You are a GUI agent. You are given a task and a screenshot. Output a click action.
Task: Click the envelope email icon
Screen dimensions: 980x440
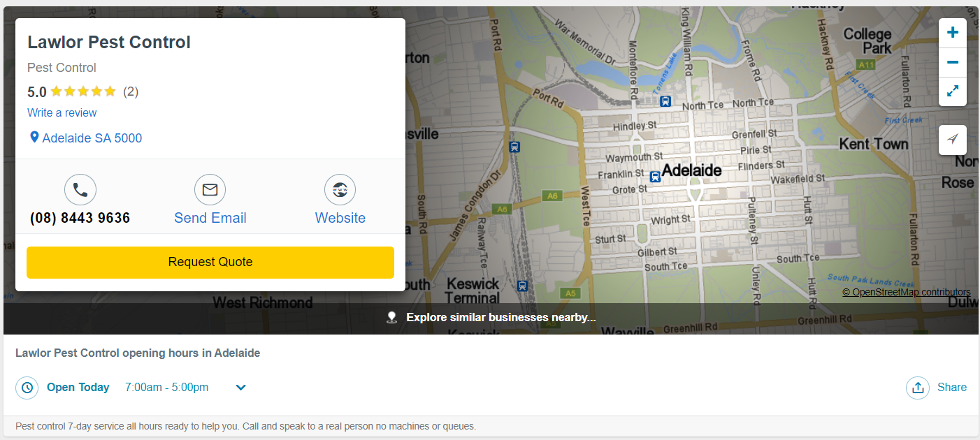(210, 190)
